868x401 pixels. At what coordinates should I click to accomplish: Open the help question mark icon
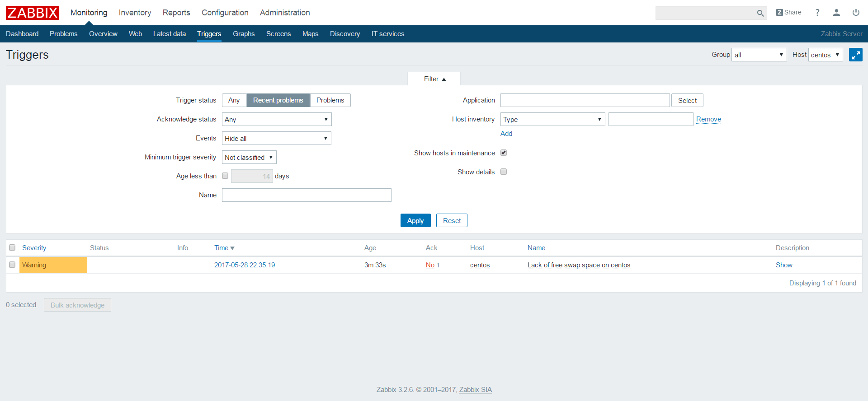tap(817, 13)
